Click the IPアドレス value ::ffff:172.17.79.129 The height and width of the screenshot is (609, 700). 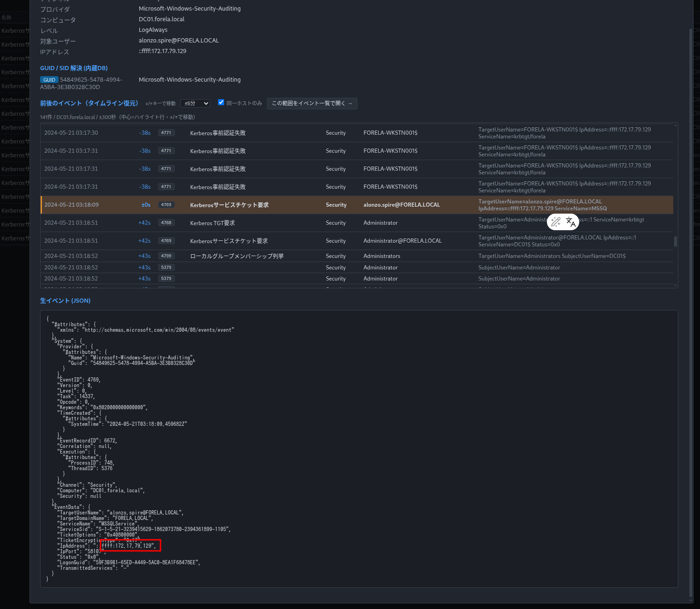[x=162, y=51]
